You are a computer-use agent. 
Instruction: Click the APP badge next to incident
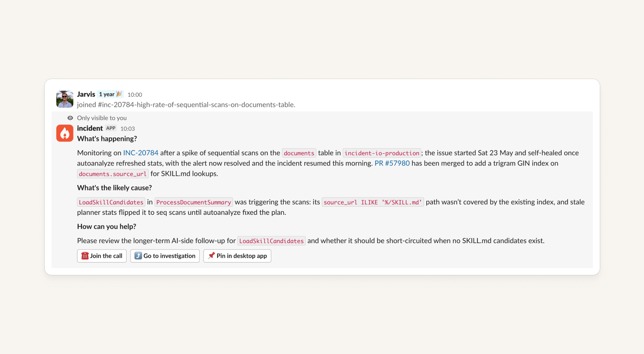[x=111, y=128]
